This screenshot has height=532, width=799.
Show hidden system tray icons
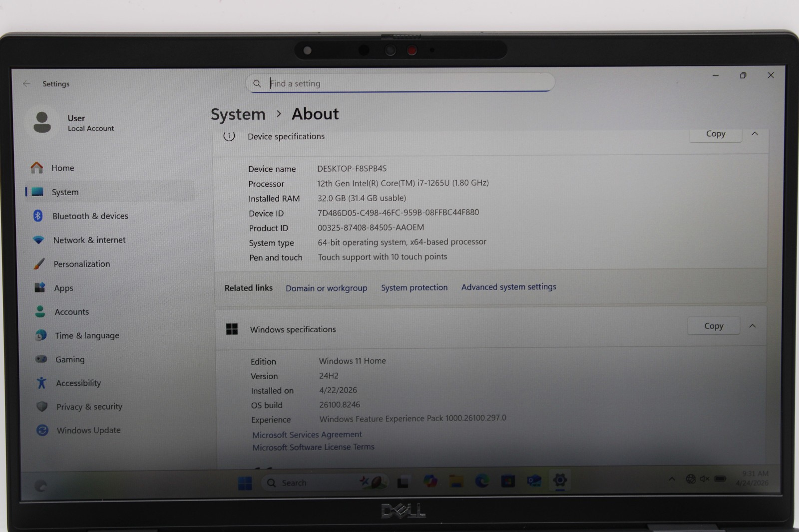[x=672, y=479]
